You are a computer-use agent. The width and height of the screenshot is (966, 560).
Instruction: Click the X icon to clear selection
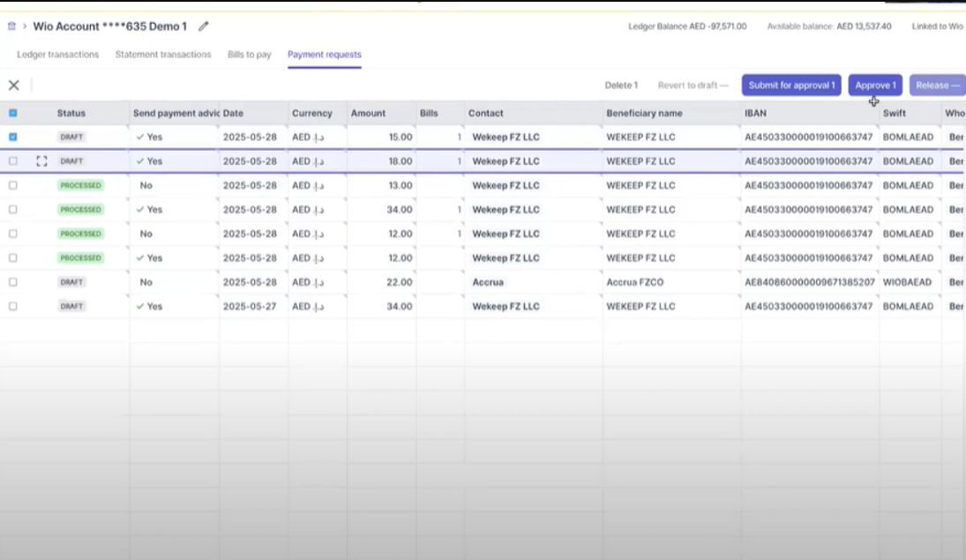tap(13, 85)
